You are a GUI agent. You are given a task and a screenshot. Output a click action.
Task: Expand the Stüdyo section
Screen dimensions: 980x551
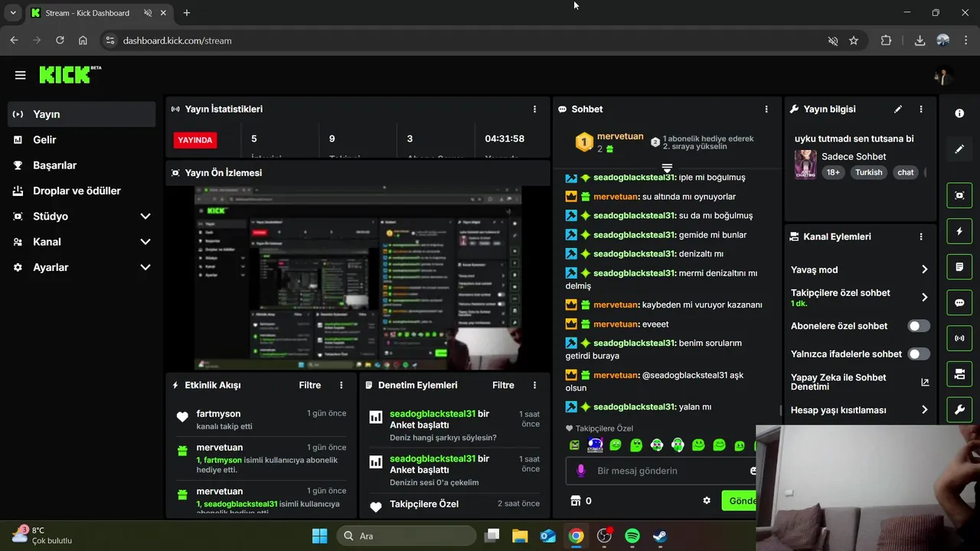[82, 216]
